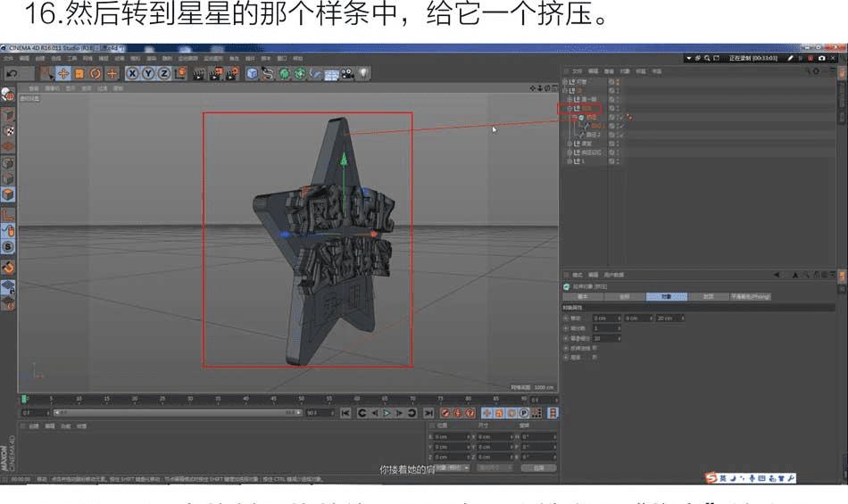Toggle the Z axis lock
The width and height of the screenshot is (848, 504).
[164, 73]
